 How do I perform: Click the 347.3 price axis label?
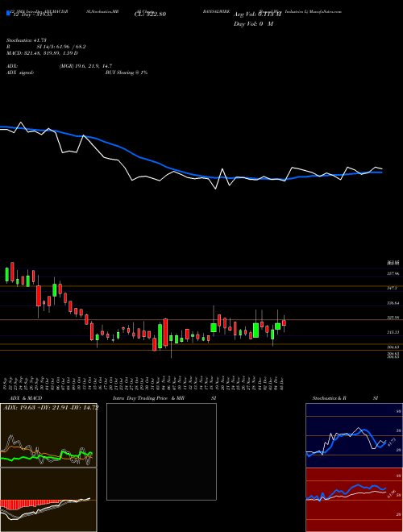(x=392, y=288)
